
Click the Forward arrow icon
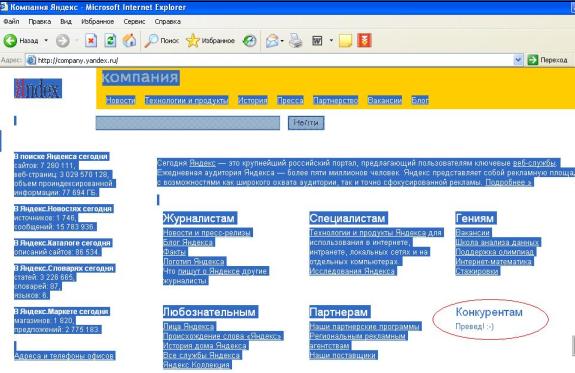pos(63,41)
